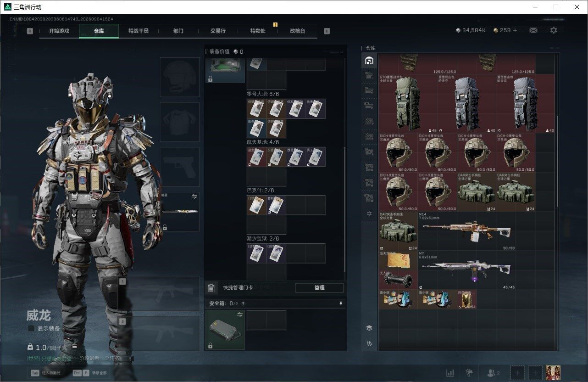Select the GTO heavy tactical backpack

coord(408,104)
